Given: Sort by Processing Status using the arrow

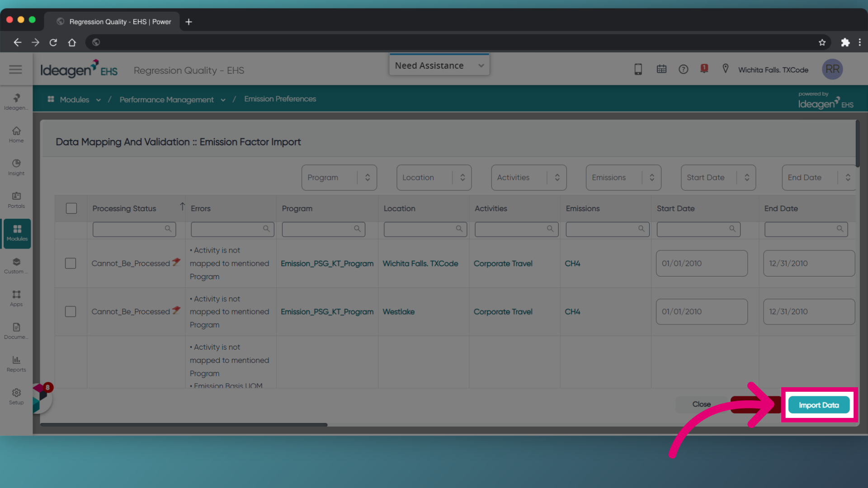Looking at the screenshot, I should 182,206.
